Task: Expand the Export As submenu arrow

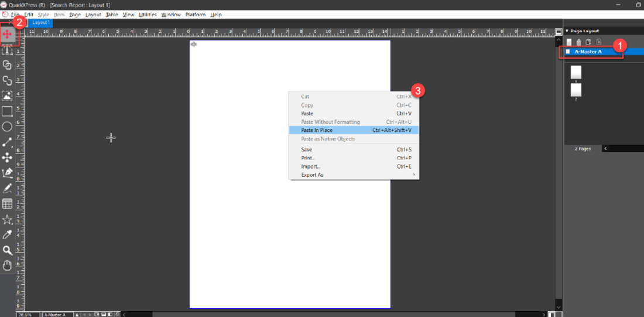Action: (414, 175)
